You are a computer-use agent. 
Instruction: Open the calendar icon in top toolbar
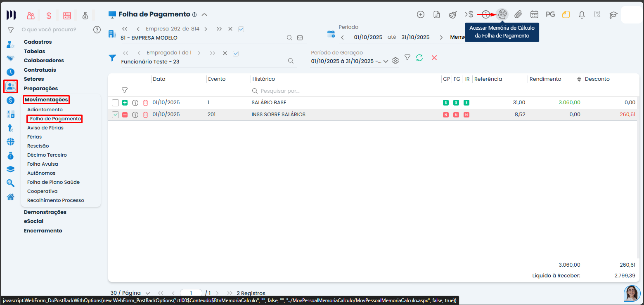pyautogui.click(x=534, y=14)
